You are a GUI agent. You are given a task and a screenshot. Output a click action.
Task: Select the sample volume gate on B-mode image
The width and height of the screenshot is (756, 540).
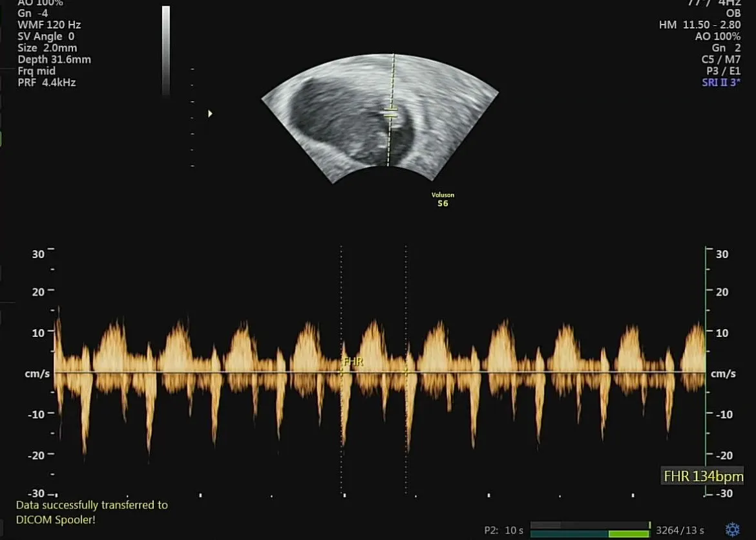point(390,114)
